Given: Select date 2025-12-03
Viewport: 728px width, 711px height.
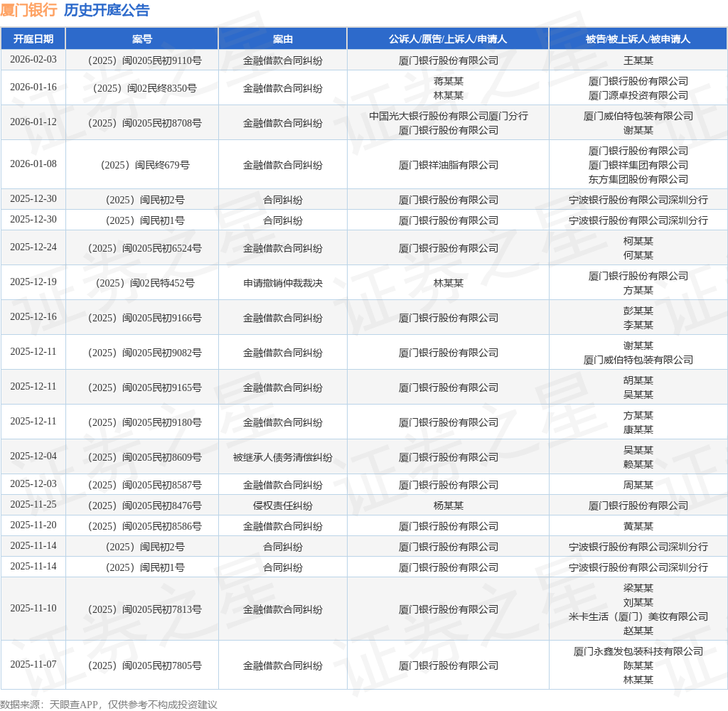Looking at the screenshot, I should point(33,484).
